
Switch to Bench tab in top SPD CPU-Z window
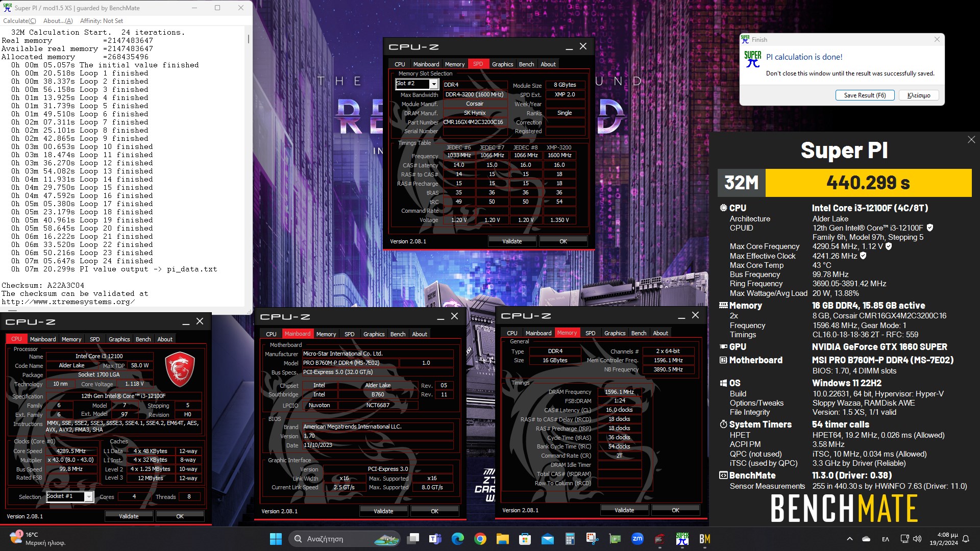[526, 64]
